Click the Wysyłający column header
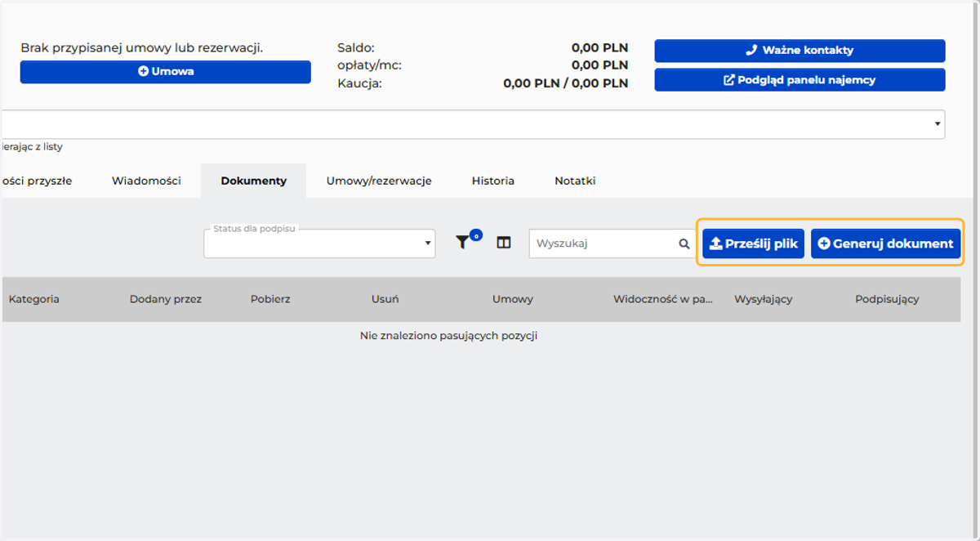The height and width of the screenshot is (541, 980). point(764,299)
